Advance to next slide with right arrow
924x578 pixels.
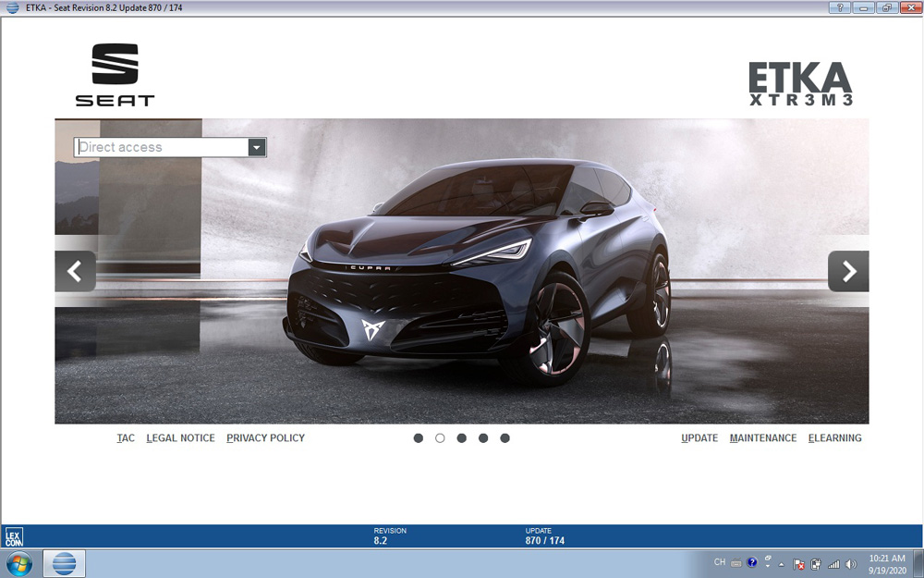coord(848,271)
